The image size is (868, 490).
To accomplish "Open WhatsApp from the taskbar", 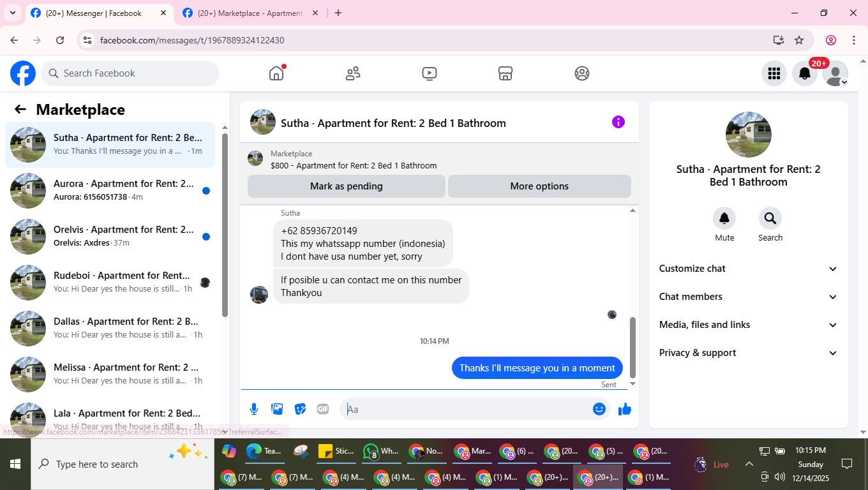I will point(381,452).
